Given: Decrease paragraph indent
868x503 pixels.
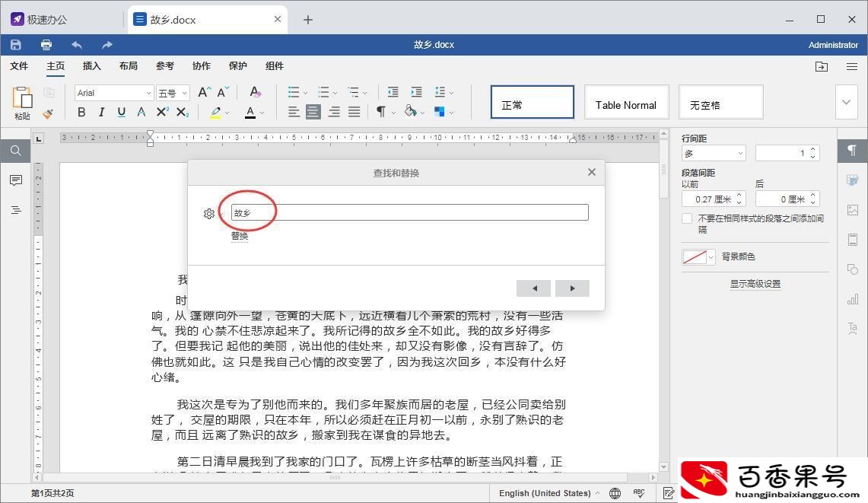Looking at the screenshot, I should pos(393,93).
